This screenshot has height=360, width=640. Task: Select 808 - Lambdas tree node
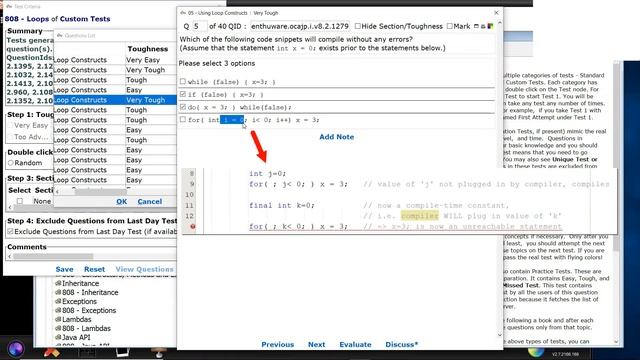pyautogui.click(x=87, y=328)
